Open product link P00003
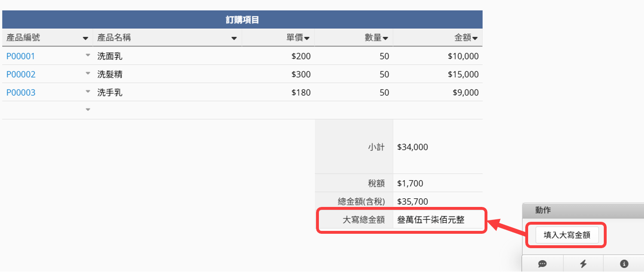644x274 pixels. (x=21, y=92)
